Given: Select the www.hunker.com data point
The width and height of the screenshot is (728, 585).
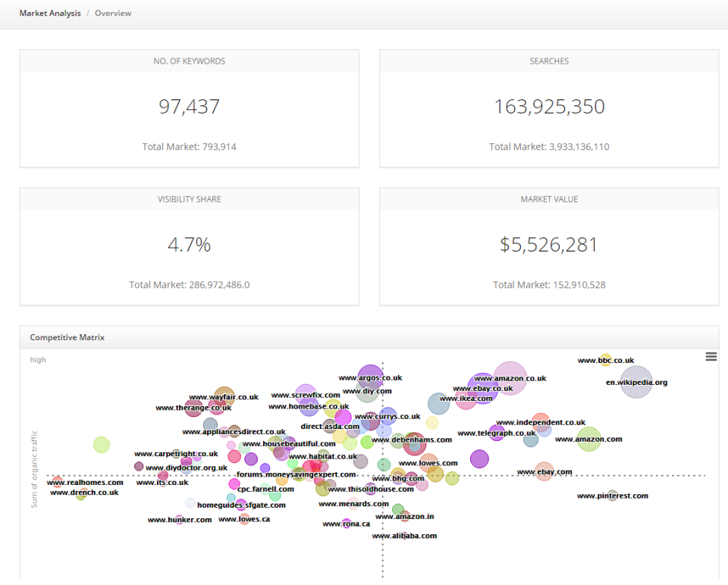Looking at the screenshot, I should pos(180,519).
